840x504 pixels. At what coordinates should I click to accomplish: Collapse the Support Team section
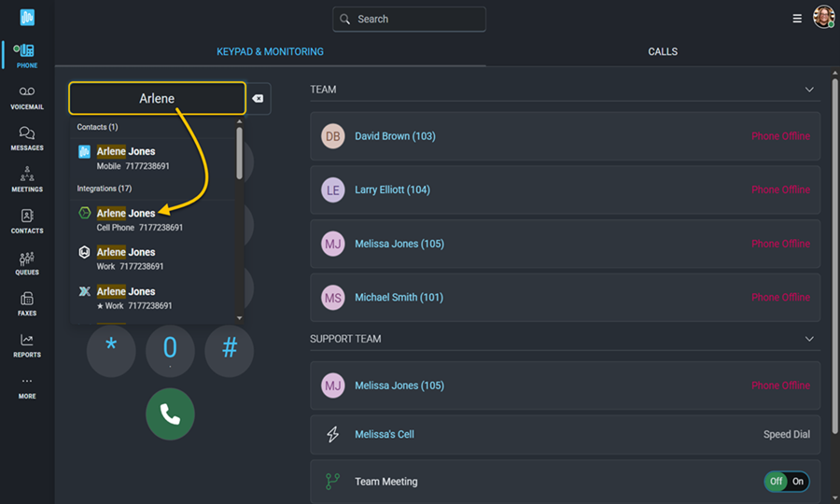pyautogui.click(x=809, y=339)
